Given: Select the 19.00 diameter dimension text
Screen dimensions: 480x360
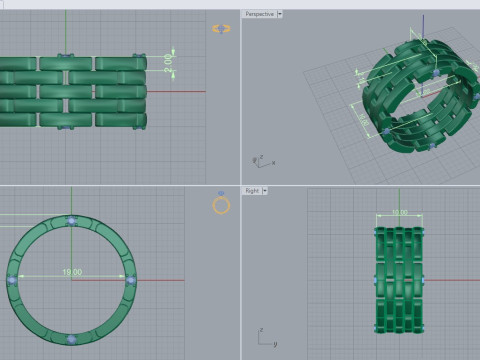Looking at the screenshot, I should 72,272.
